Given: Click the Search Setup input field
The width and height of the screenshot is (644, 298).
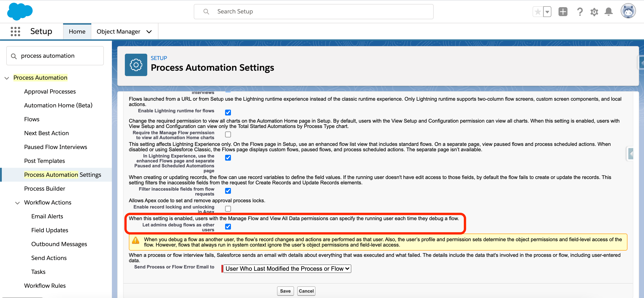Looking at the screenshot, I should tap(313, 11).
